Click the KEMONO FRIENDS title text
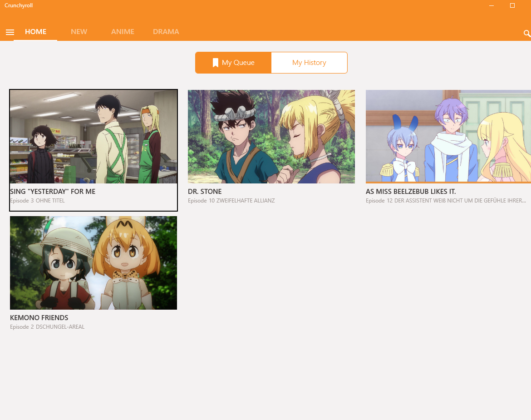531x420 pixels. point(39,318)
